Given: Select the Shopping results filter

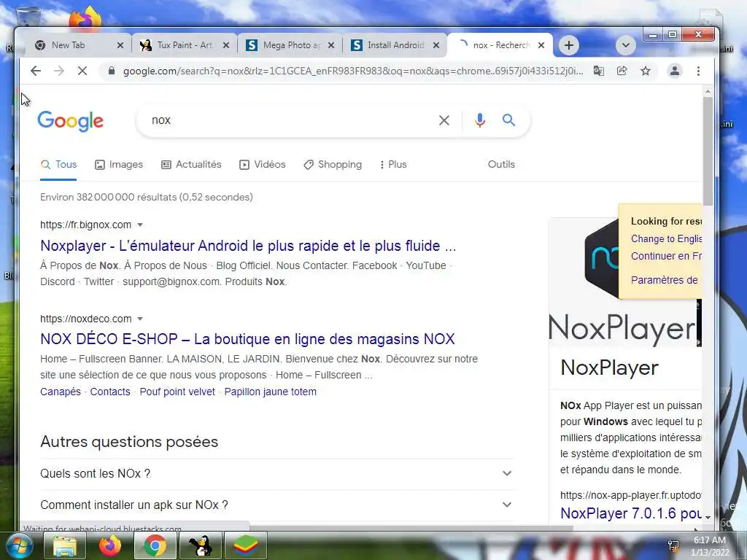Looking at the screenshot, I should [333, 164].
